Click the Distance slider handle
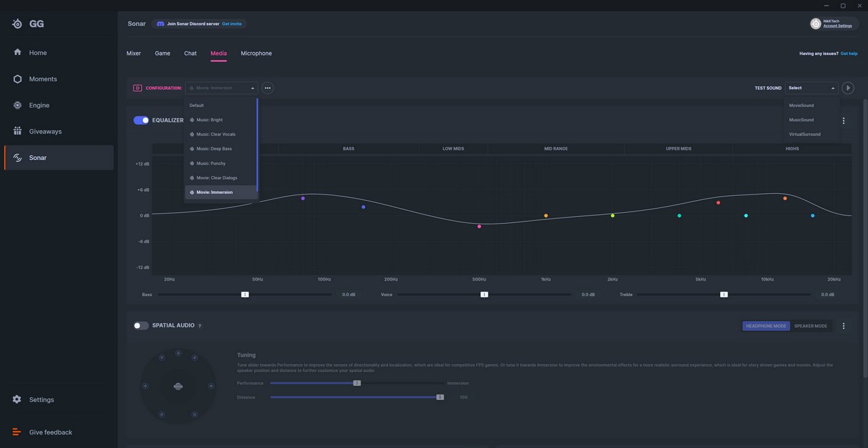The image size is (868, 448). [x=440, y=397]
